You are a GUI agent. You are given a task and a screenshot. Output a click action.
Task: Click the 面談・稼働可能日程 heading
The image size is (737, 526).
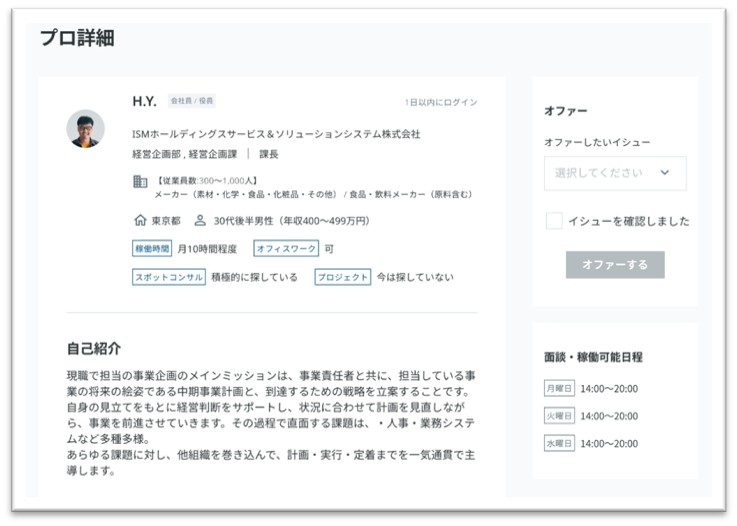593,357
